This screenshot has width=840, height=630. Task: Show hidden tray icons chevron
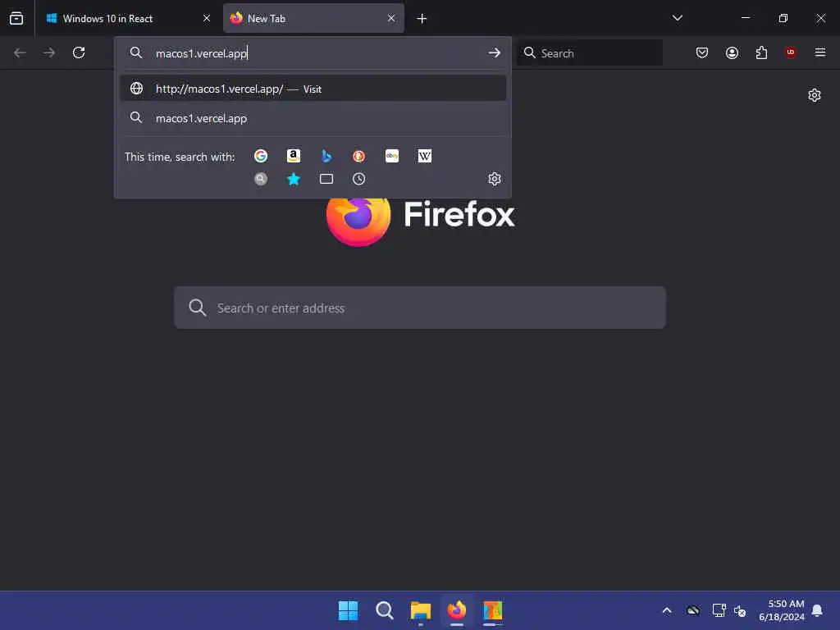(667, 610)
